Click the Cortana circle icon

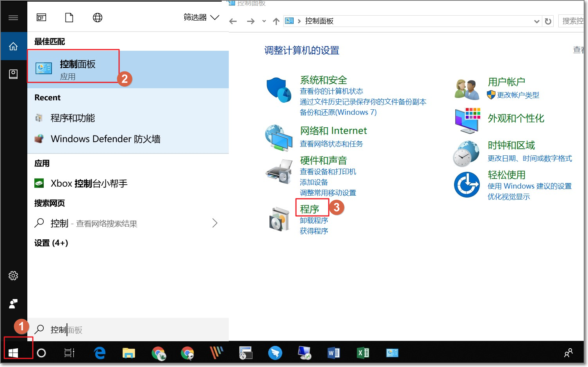(x=41, y=353)
